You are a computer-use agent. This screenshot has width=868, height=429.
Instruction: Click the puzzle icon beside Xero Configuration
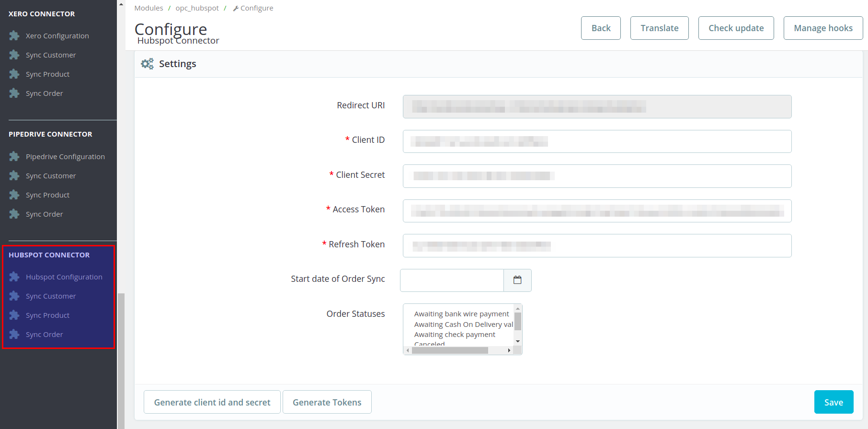pyautogui.click(x=14, y=36)
